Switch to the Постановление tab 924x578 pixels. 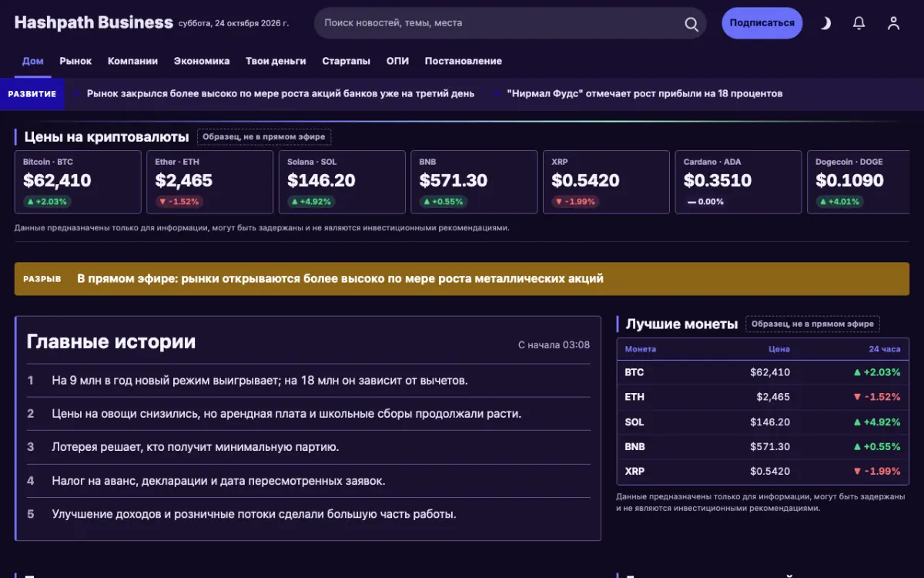click(464, 61)
